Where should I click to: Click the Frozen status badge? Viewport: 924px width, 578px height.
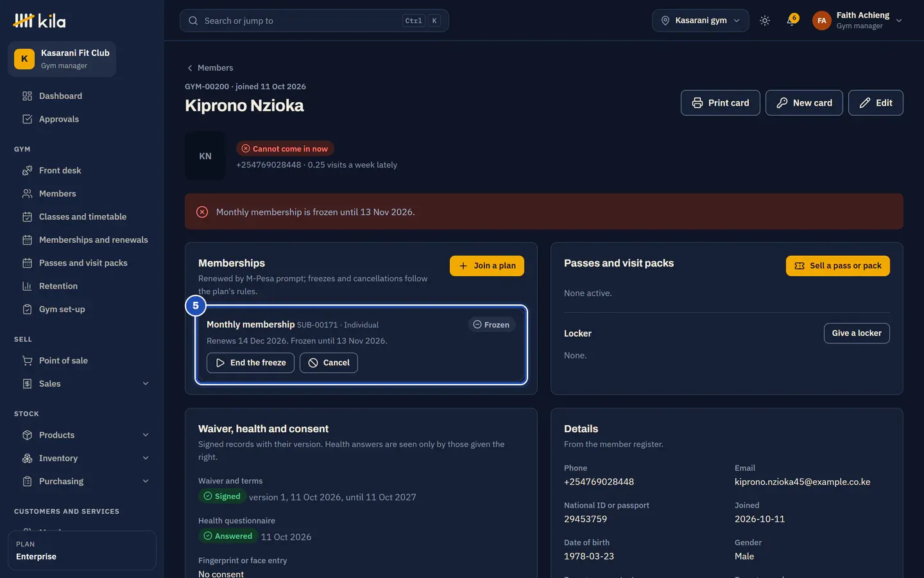pyautogui.click(x=492, y=325)
